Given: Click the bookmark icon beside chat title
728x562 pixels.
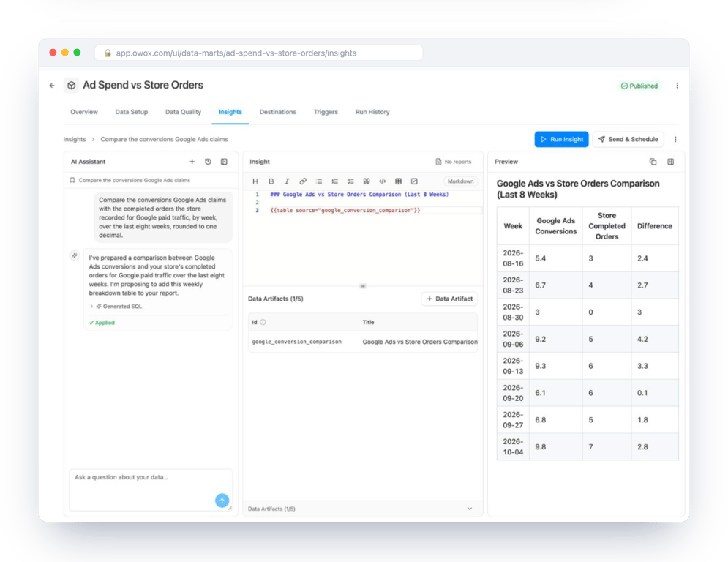Looking at the screenshot, I should click(x=72, y=180).
